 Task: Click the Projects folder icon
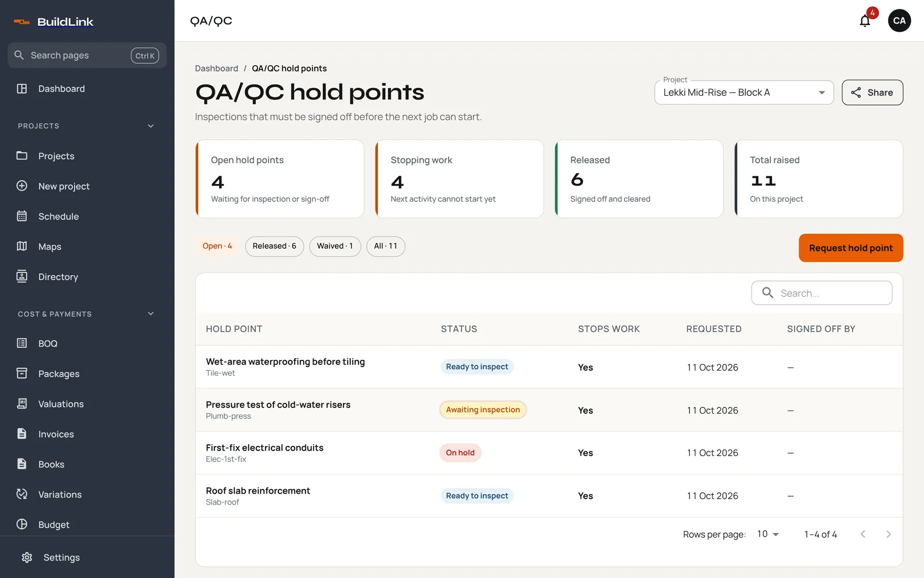click(22, 156)
